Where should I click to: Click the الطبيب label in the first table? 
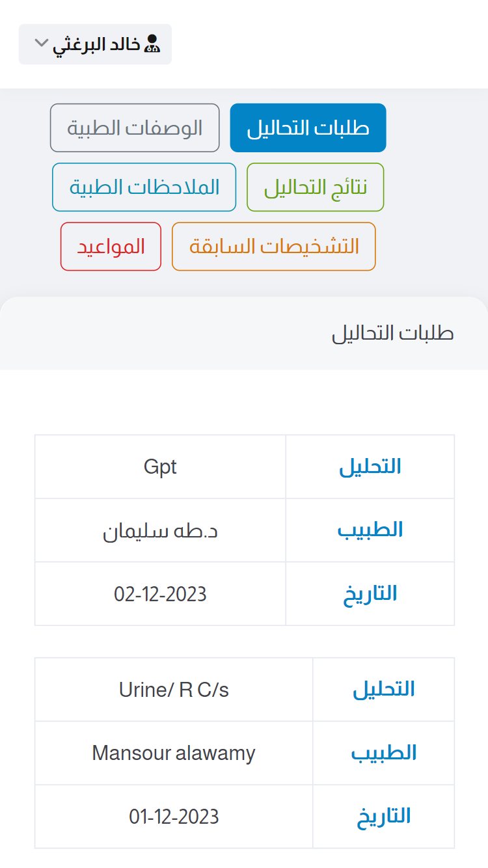click(370, 530)
